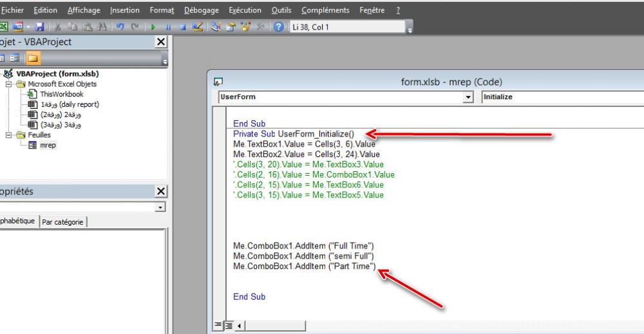The width and height of the screenshot is (644, 334).
Task: Open the Insert object dropdown arrow
Action: (28, 27)
